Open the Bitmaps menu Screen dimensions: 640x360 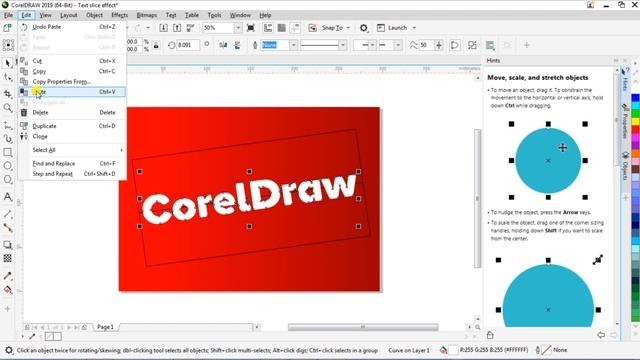[147, 15]
